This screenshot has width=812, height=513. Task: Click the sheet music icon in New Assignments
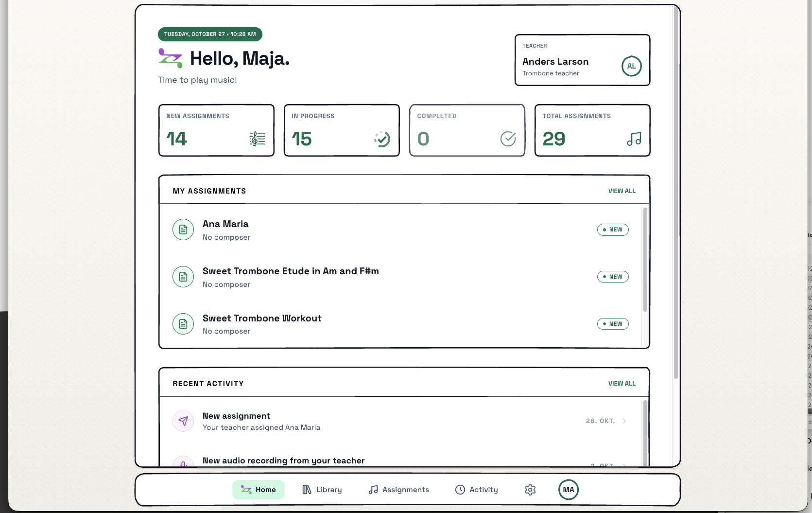point(257,139)
